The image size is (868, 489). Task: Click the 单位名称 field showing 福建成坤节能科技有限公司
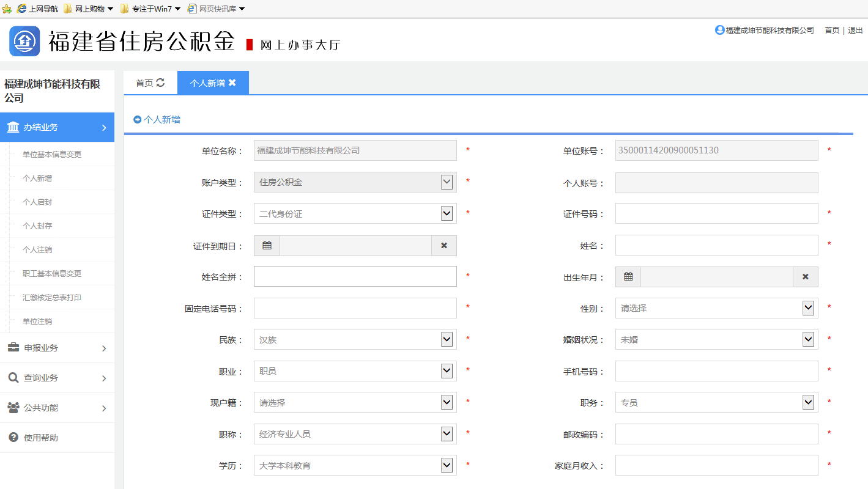tap(355, 150)
